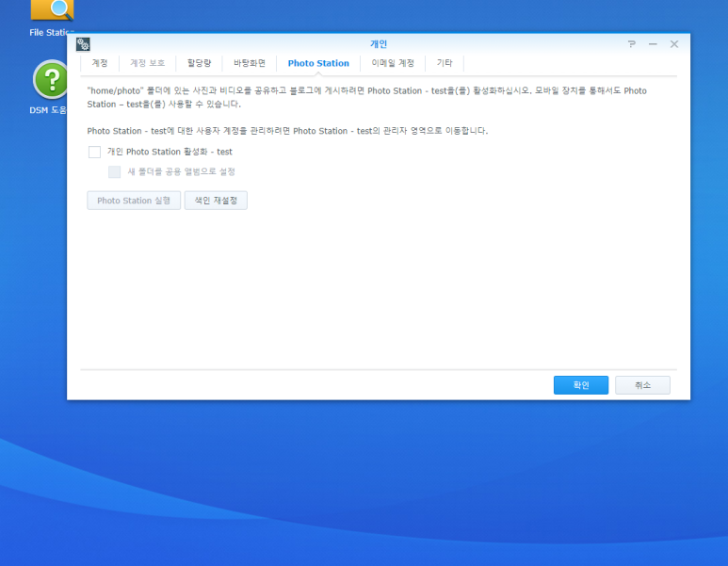Go to the 이메일 계정 tab
This screenshot has height=566, width=728.
pyautogui.click(x=393, y=63)
